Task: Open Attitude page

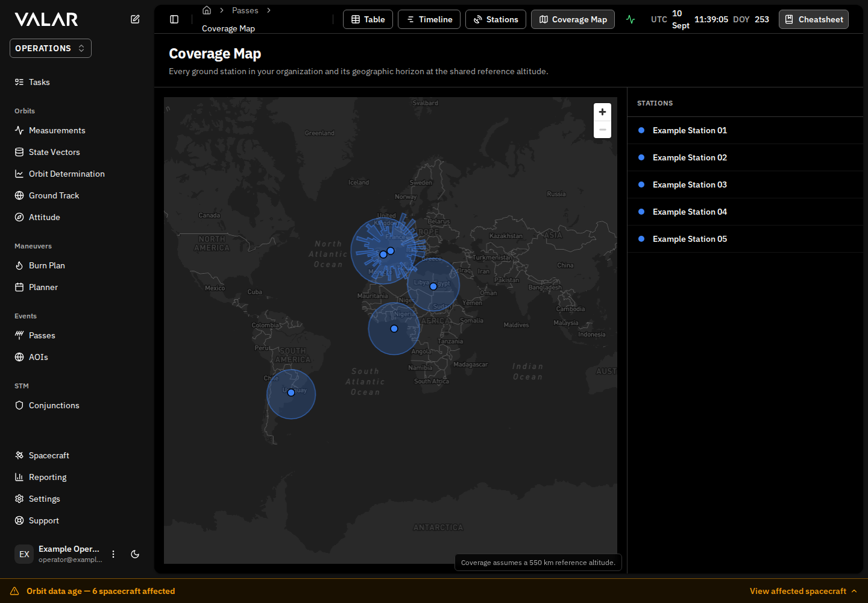Action: pyautogui.click(x=77, y=217)
